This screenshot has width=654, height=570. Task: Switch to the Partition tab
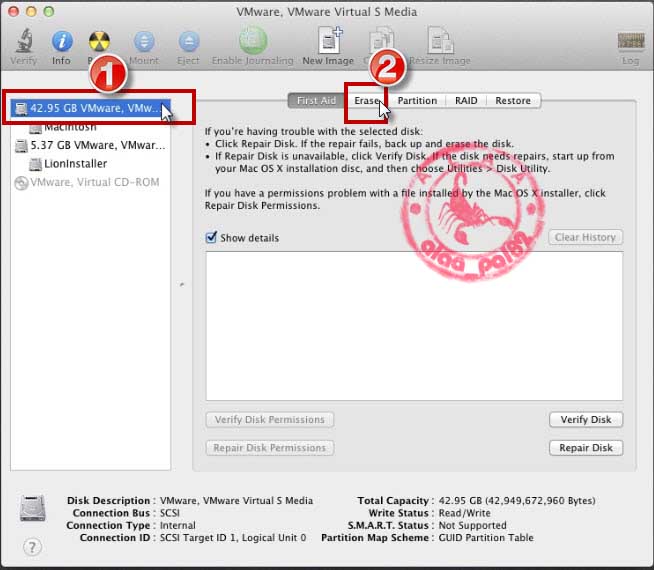[417, 100]
